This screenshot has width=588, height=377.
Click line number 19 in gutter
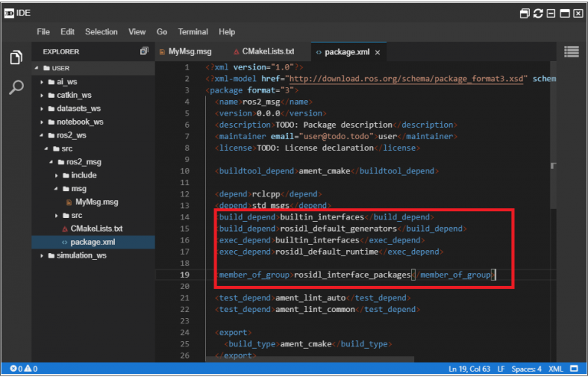(185, 275)
